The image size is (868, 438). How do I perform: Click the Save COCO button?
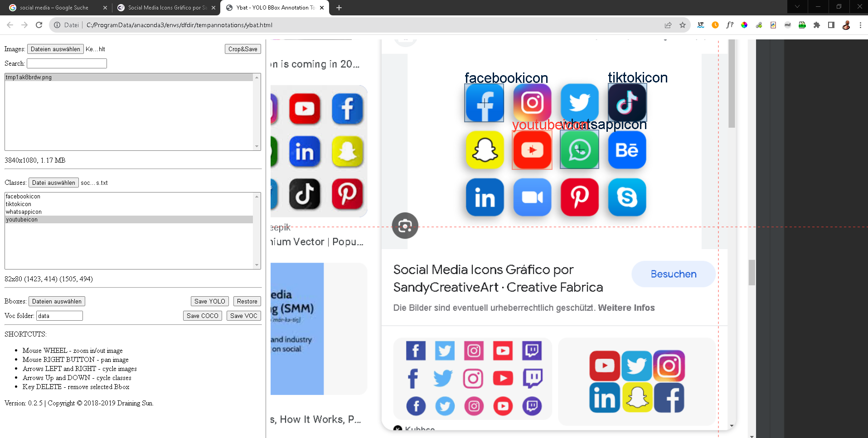point(203,316)
